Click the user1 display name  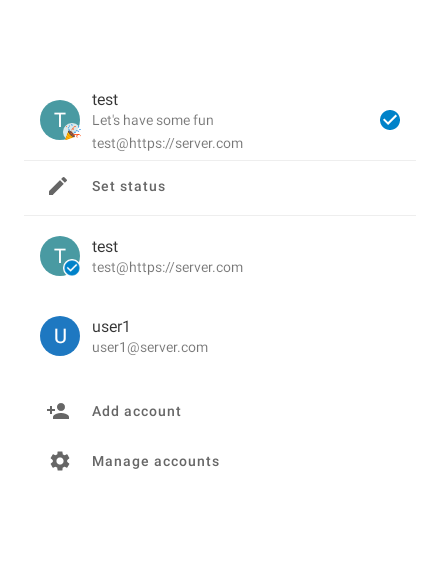111,327
